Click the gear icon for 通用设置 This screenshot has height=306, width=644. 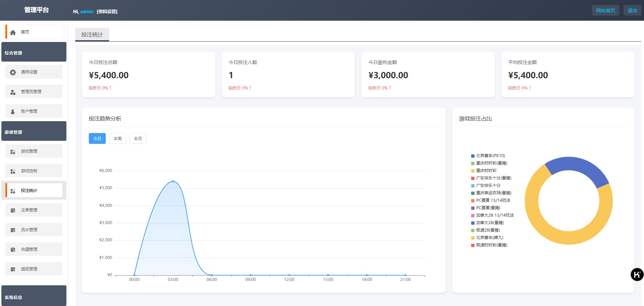(13, 72)
